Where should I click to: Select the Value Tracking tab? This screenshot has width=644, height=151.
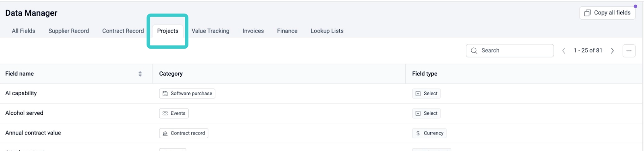211,31
